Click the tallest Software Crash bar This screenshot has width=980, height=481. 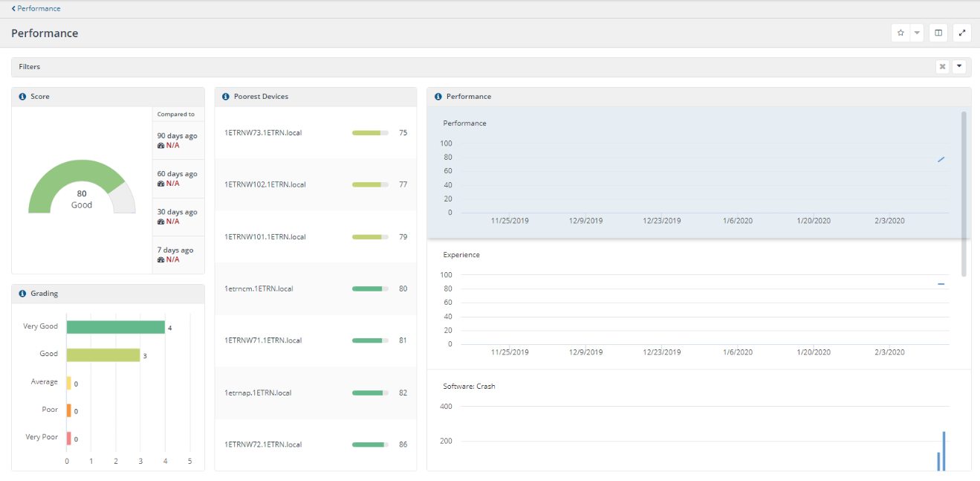[x=944, y=451]
